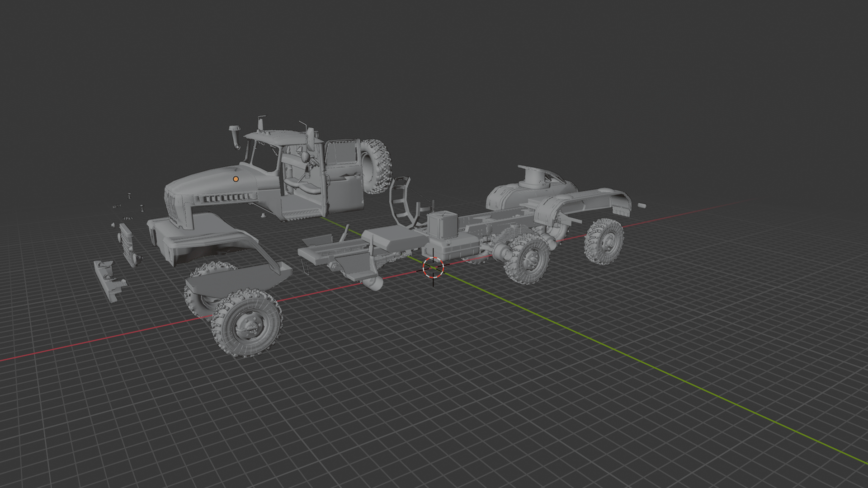Image resolution: width=868 pixels, height=488 pixels.
Task: Select the small cylinder beside the rear fender
Action: (x=642, y=206)
